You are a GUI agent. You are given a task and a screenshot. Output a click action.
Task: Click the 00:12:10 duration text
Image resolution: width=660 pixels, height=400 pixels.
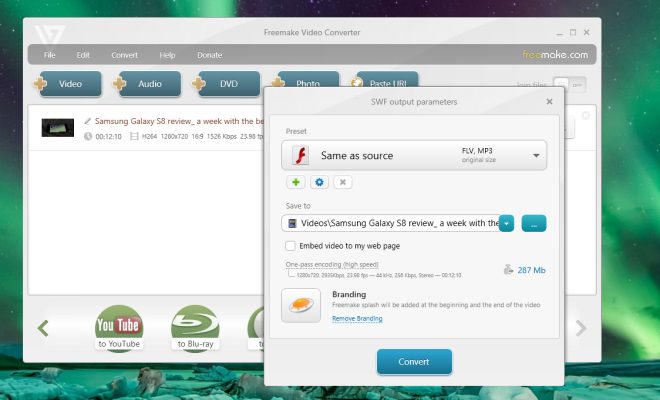(x=108, y=136)
